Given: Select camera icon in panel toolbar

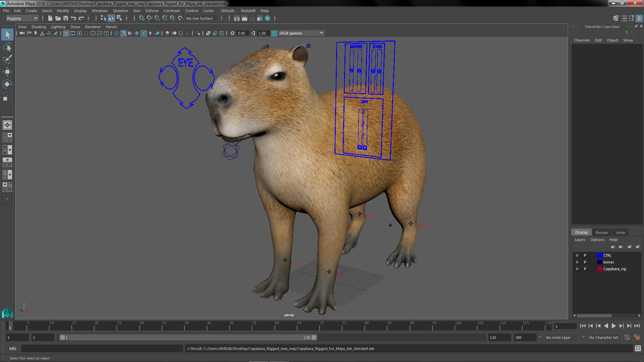Looking at the screenshot, I should click(22, 33).
